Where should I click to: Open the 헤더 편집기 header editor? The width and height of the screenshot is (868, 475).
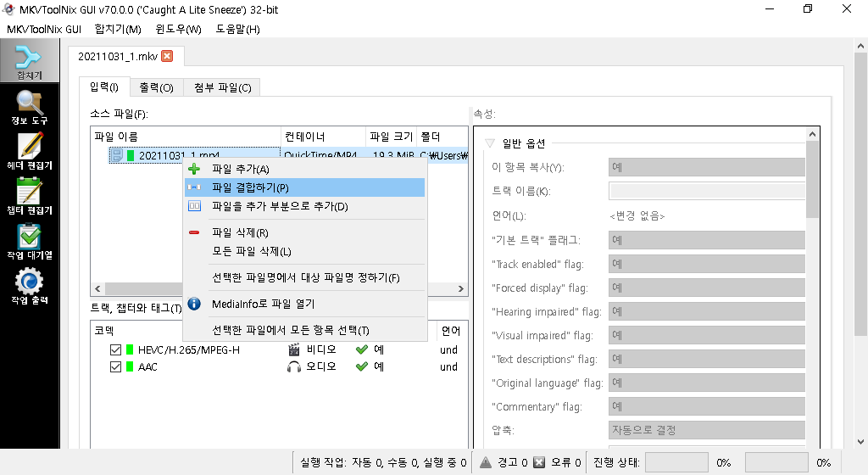(x=30, y=152)
